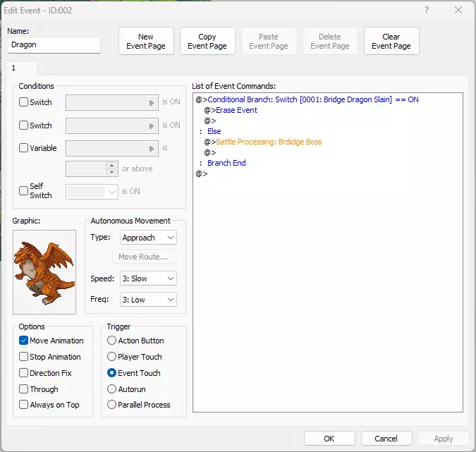Select the Else line in the command list

(x=214, y=131)
